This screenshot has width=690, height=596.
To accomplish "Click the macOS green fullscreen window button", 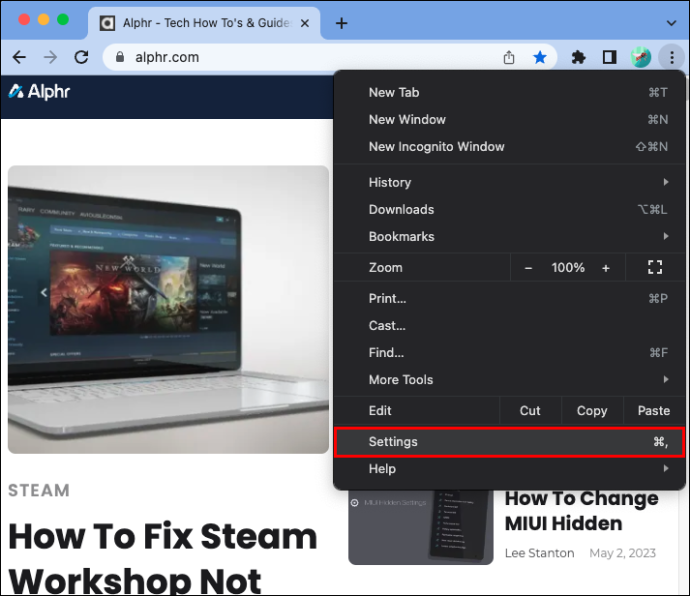I will (x=63, y=20).
